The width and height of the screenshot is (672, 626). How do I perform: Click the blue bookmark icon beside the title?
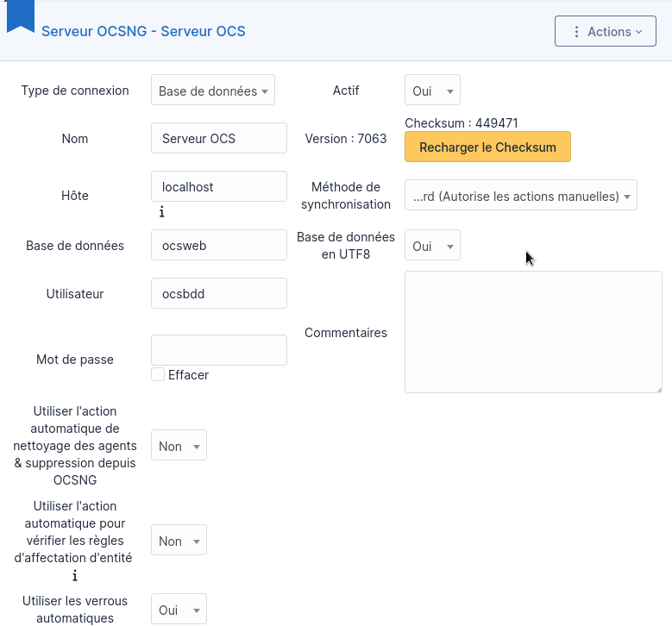point(20,16)
